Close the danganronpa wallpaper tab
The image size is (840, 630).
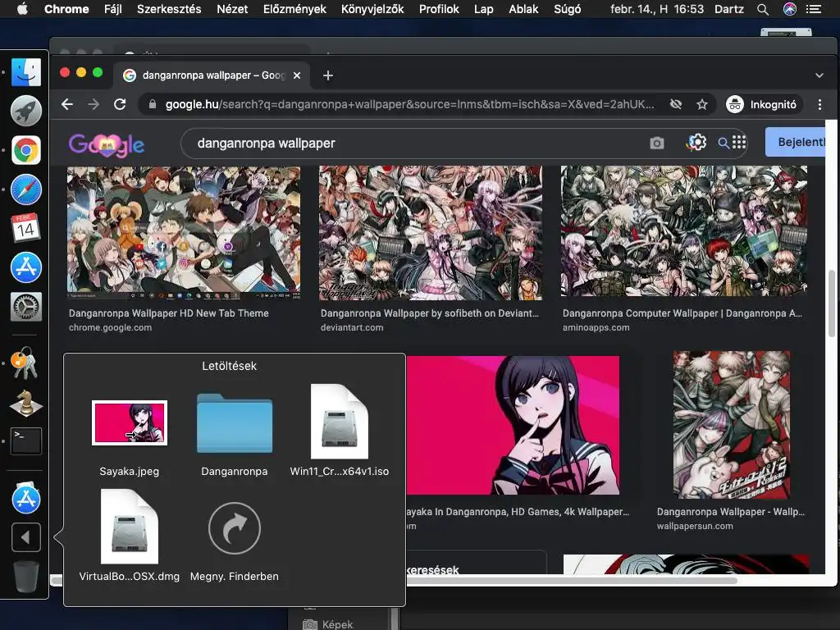[x=297, y=75]
